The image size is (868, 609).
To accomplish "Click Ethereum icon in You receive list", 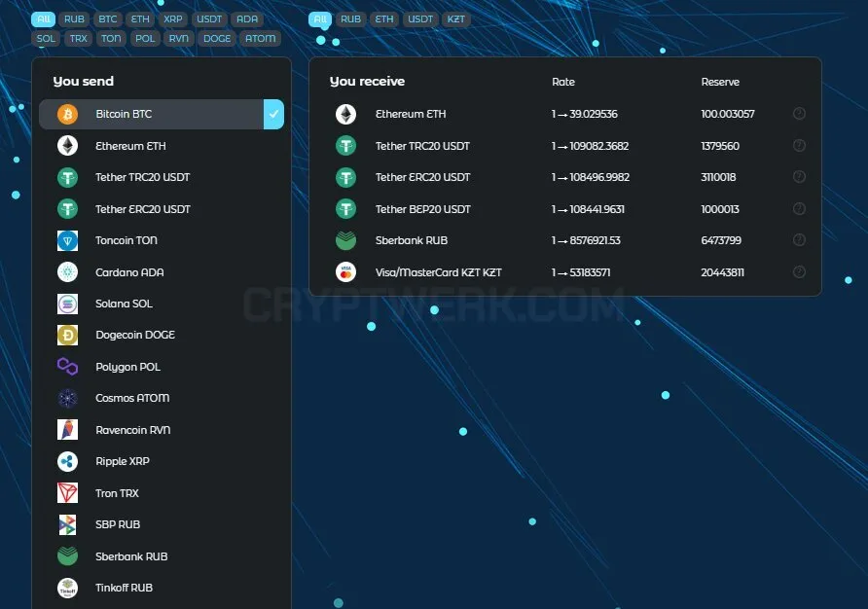I will pos(346,114).
